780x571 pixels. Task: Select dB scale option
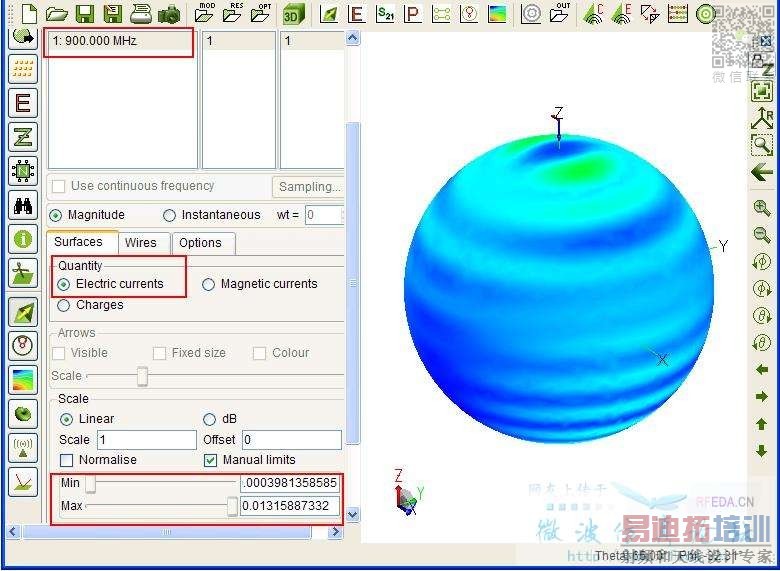209,419
